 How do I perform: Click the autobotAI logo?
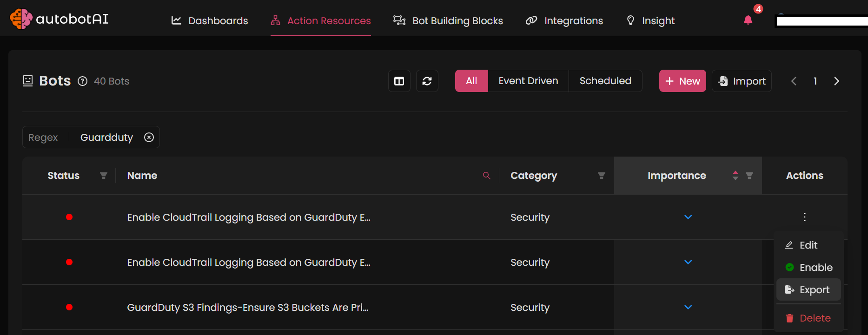click(59, 19)
